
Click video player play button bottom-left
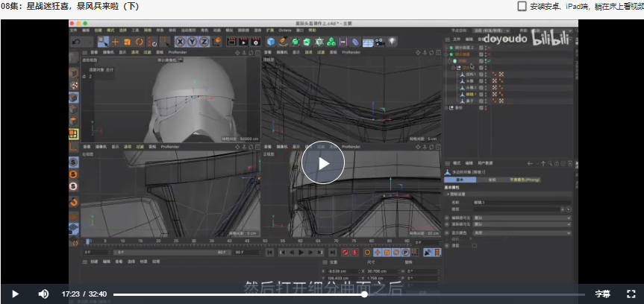(15, 294)
